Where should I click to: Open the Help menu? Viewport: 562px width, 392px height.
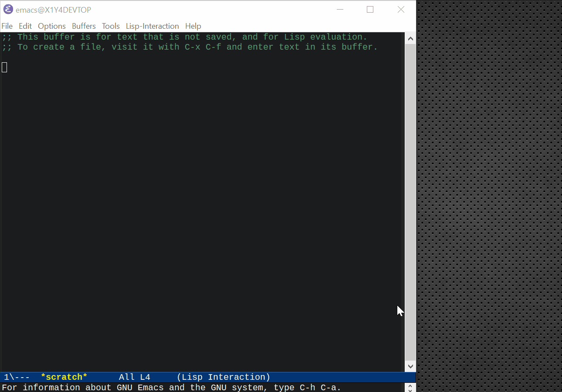[193, 26]
